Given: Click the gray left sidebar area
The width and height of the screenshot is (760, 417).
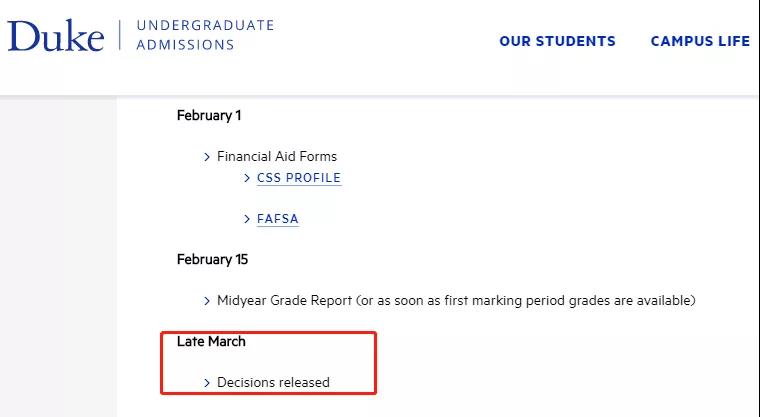Looking at the screenshot, I should (58, 260).
